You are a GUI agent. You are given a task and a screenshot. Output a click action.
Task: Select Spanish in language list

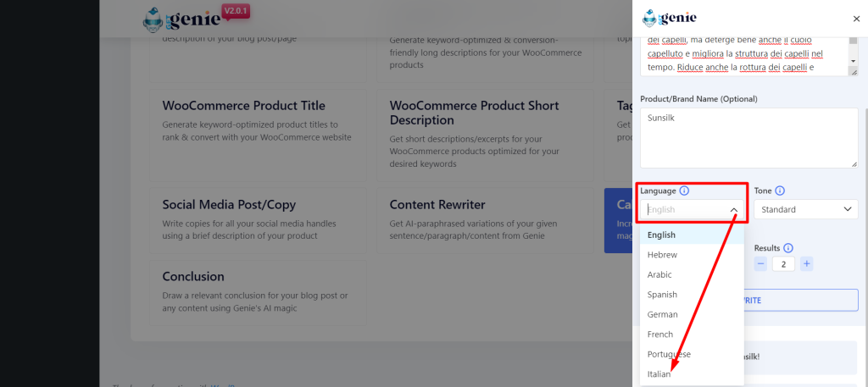[x=692, y=295]
